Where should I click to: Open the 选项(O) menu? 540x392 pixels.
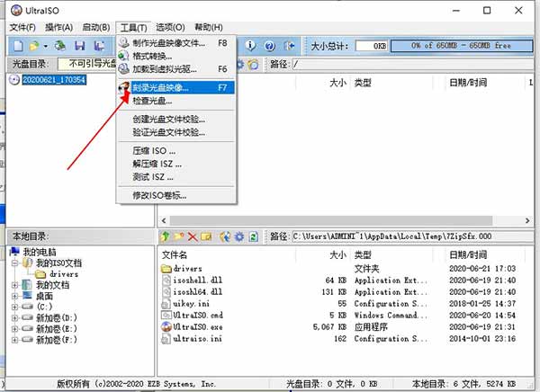coord(170,27)
